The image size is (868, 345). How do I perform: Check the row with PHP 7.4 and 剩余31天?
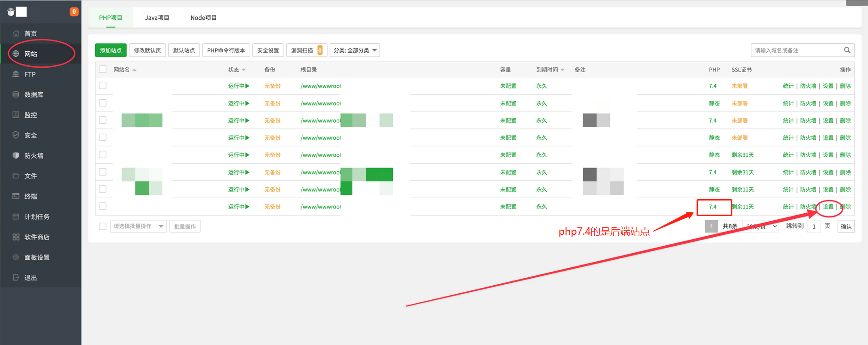click(103, 172)
